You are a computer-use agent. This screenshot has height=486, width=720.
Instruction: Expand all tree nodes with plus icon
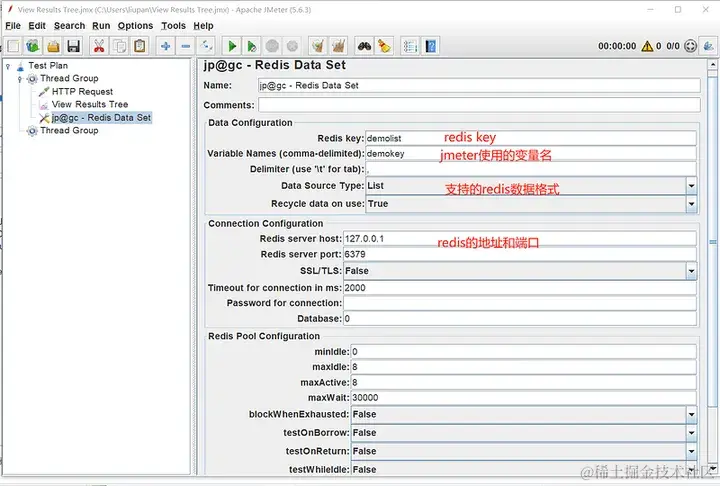point(166,46)
